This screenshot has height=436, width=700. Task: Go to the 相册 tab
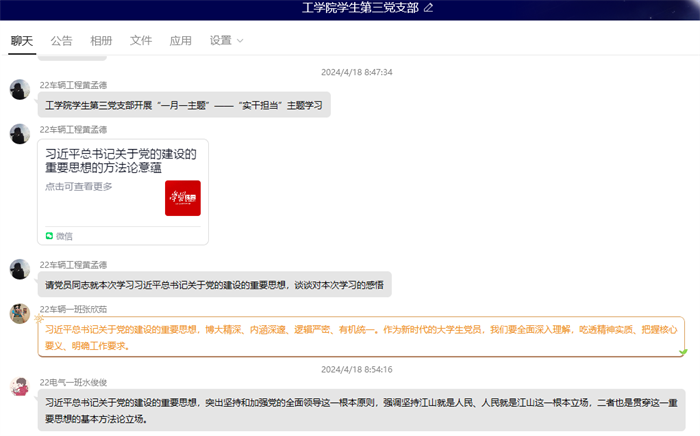pyautogui.click(x=101, y=41)
